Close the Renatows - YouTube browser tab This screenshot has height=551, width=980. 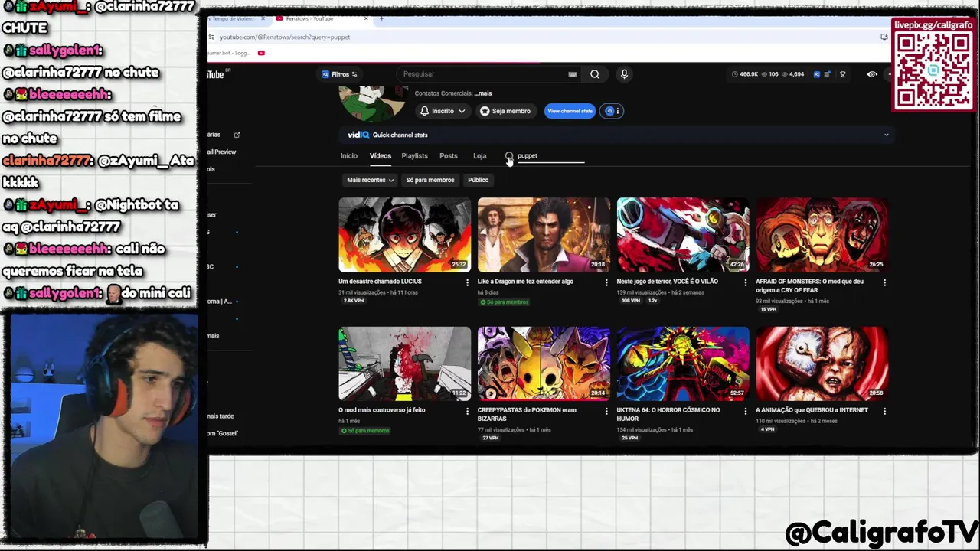(366, 18)
